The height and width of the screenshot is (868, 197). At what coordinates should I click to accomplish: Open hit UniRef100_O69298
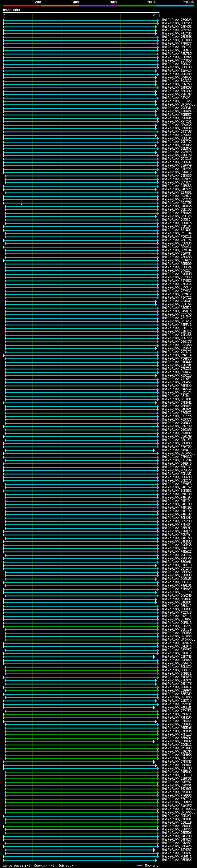(x=176, y=521)
